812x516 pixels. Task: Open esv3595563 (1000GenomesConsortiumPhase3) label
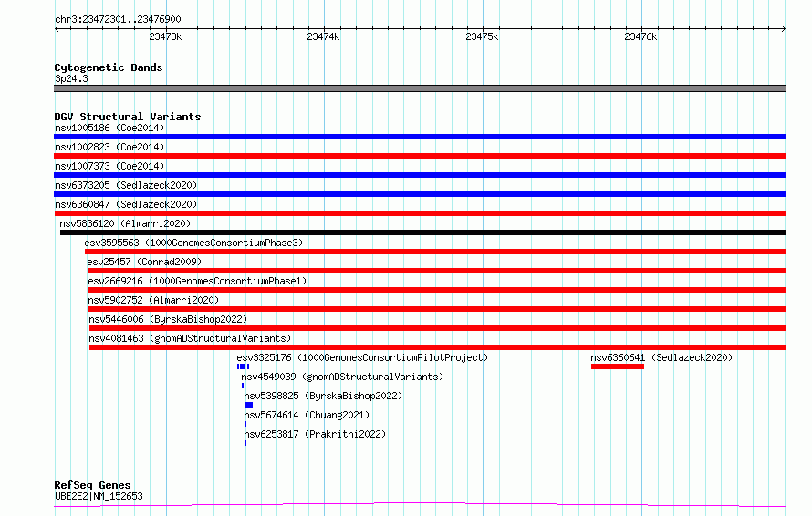(x=193, y=243)
